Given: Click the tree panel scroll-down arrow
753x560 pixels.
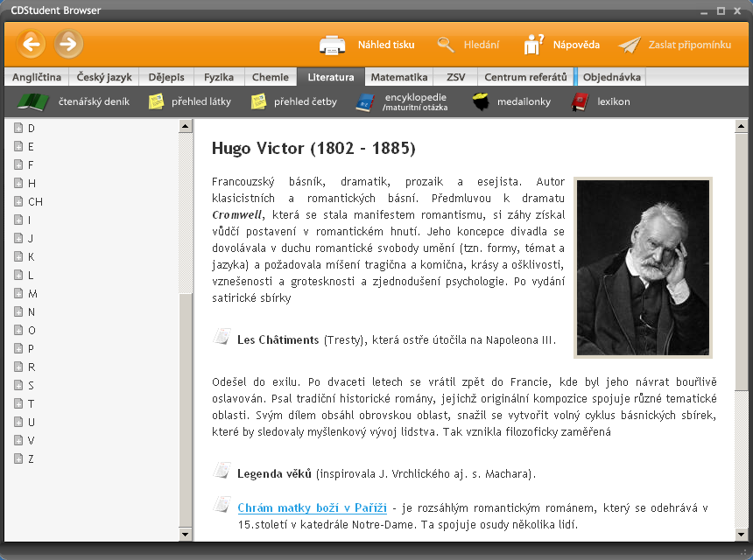Looking at the screenshot, I should (x=186, y=534).
